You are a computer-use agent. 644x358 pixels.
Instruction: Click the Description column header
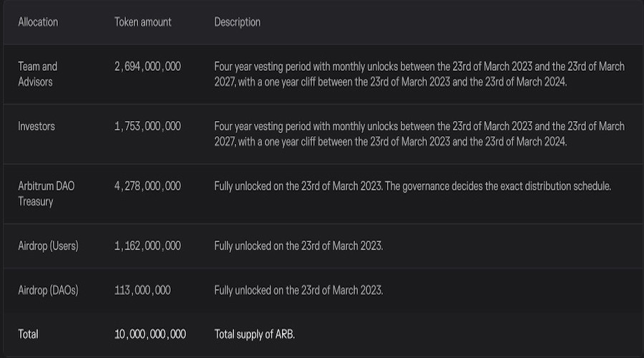point(237,22)
